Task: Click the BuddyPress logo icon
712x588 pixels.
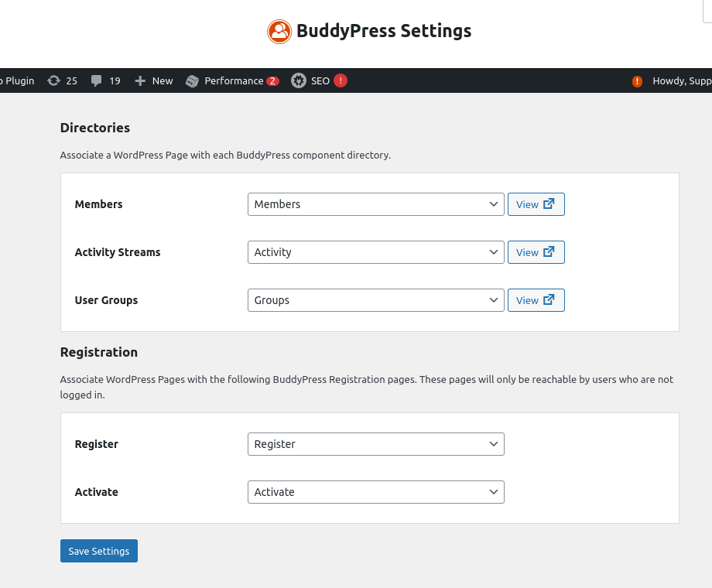Action: point(279,31)
